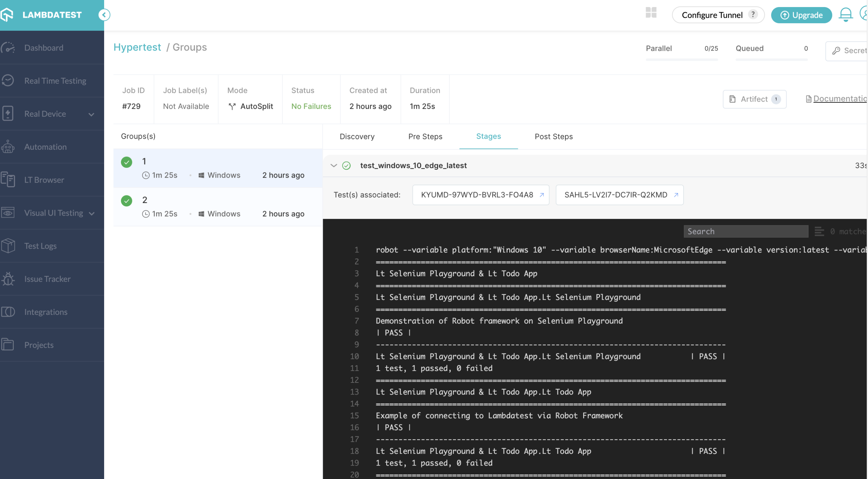Click the green check icon of group 2
Image resolution: width=868 pixels, height=479 pixels.
[126, 201]
